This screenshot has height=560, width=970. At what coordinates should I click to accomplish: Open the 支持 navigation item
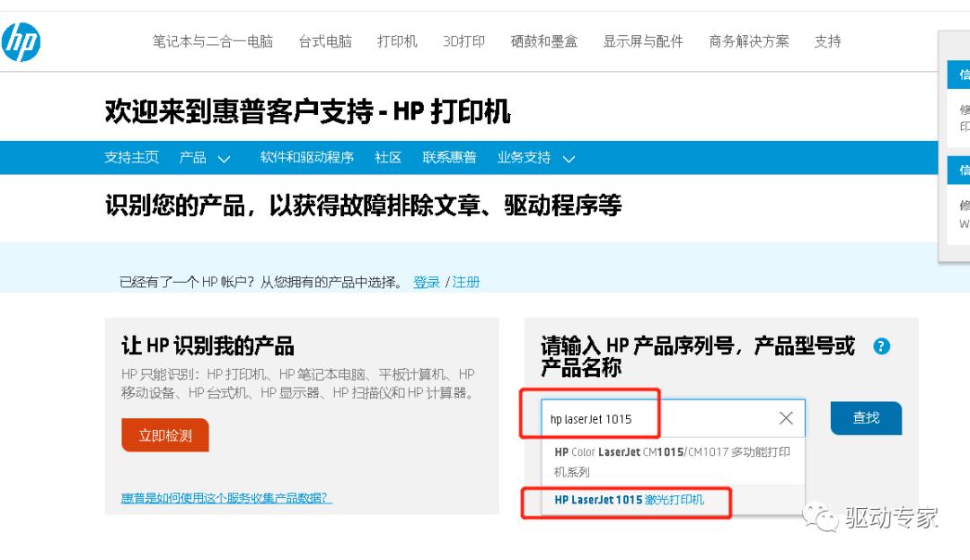(x=827, y=41)
